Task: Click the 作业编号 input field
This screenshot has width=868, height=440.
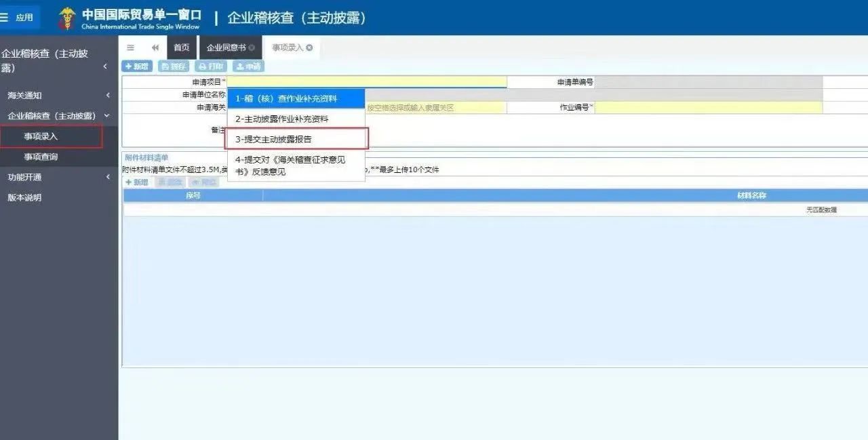Action: coord(708,108)
